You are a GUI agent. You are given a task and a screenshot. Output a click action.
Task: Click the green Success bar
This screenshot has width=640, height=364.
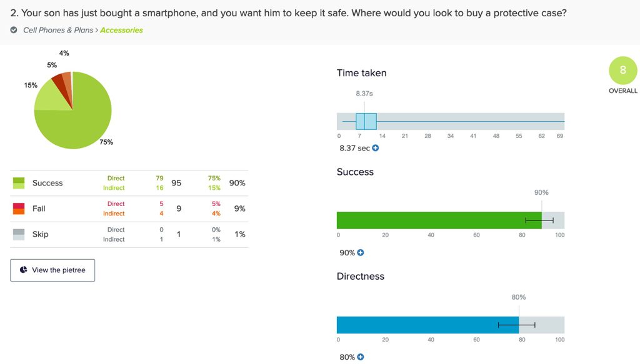[x=437, y=220]
